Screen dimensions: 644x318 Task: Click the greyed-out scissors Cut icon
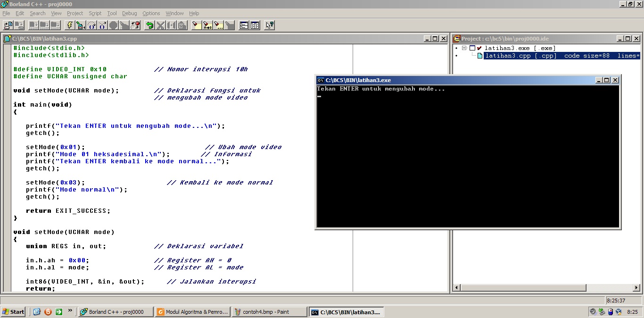pos(160,25)
